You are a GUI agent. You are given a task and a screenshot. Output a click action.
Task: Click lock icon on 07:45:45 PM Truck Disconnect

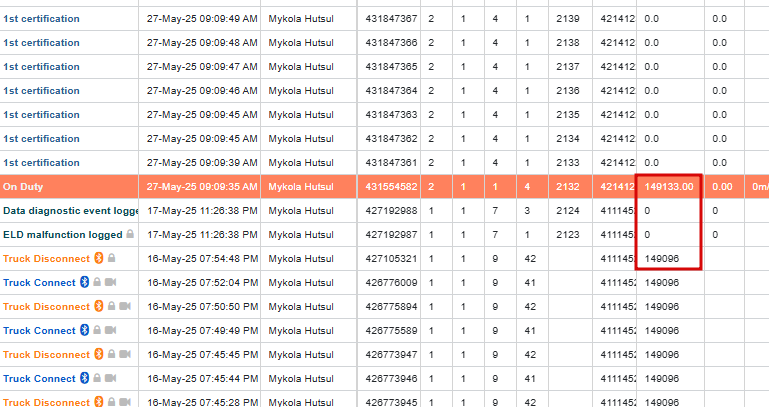pyautogui.click(x=111, y=354)
